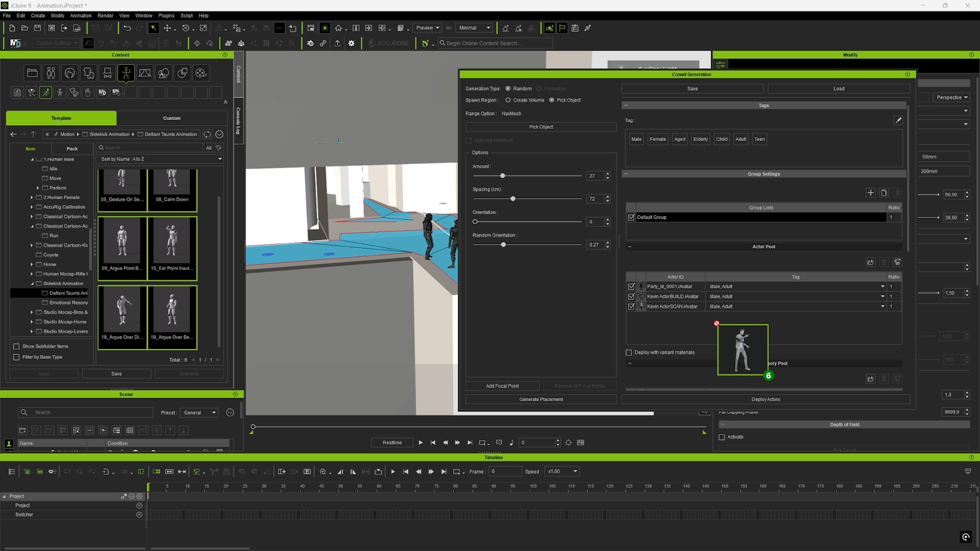
Task: Switch to the Pack tab
Action: [x=72, y=149]
